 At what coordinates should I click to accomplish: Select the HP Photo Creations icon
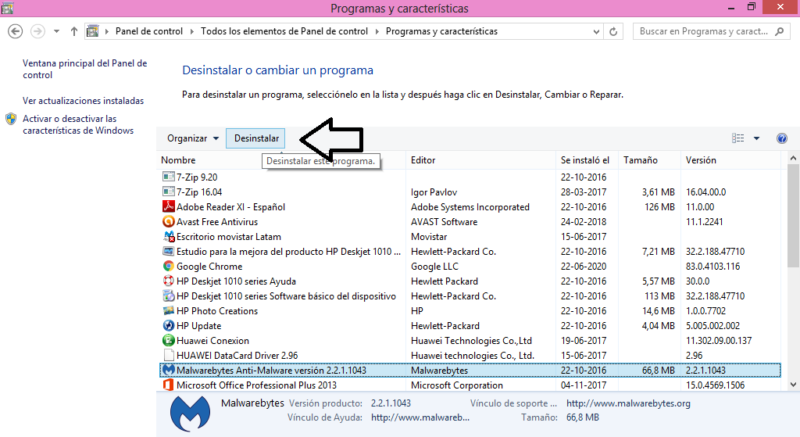[168, 311]
